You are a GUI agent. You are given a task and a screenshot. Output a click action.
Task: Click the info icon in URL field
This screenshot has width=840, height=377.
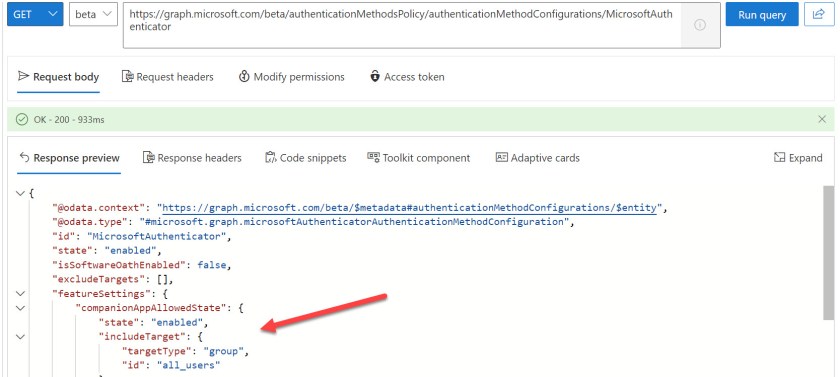point(700,25)
